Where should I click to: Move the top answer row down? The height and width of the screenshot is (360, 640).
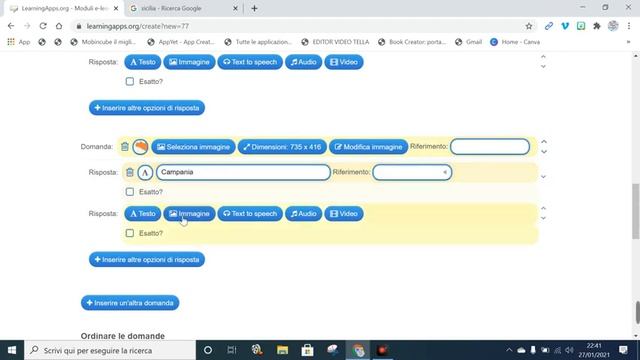[x=543, y=67]
